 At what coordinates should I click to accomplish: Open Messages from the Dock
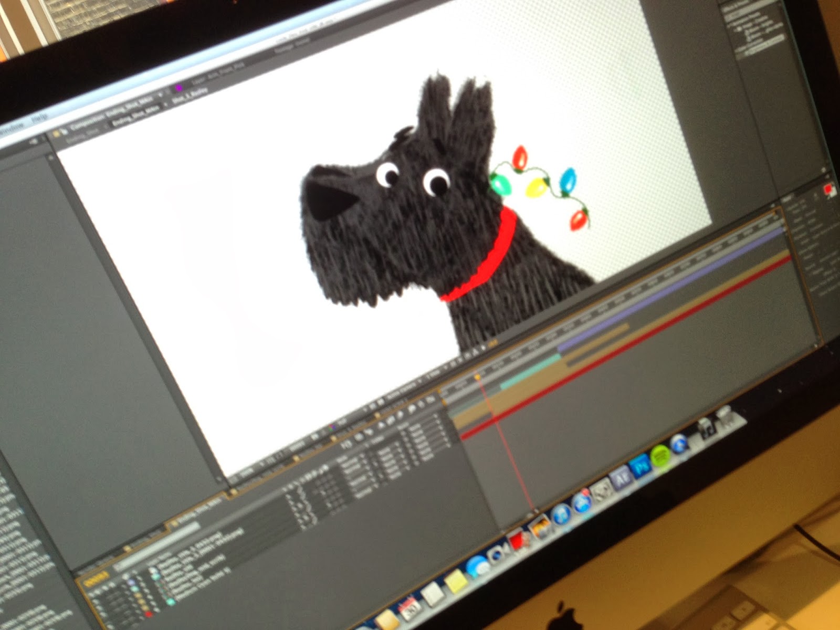[477, 568]
